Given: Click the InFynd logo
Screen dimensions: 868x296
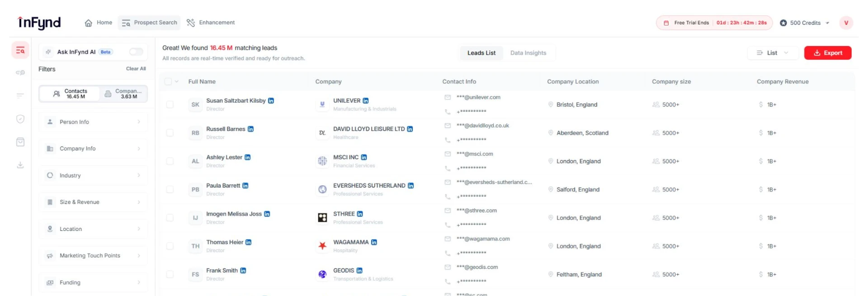Looking at the screenshot, I should click(x=39, y=23).
